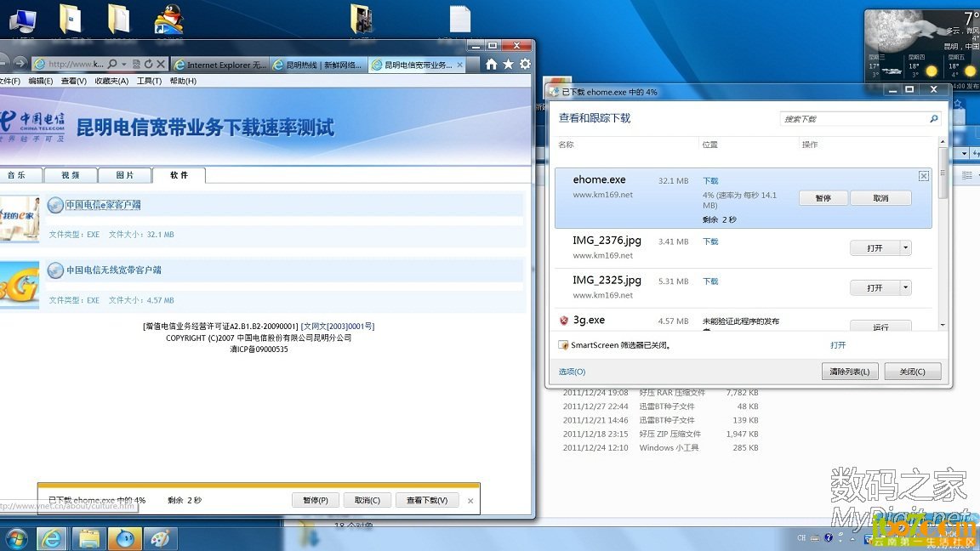The width and height of the screenshot is (980, 551).
Task: Open IMG_2325.jpg with 打开 button
Action: (x=875, y=288)
